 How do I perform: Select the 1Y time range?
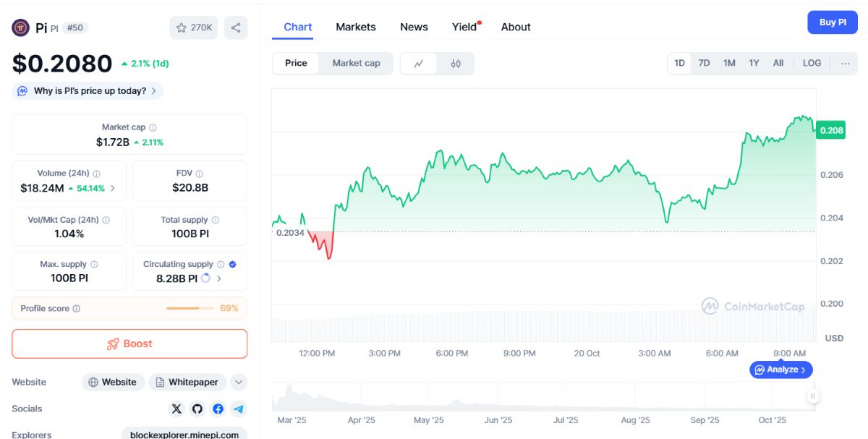click(754, 63)
